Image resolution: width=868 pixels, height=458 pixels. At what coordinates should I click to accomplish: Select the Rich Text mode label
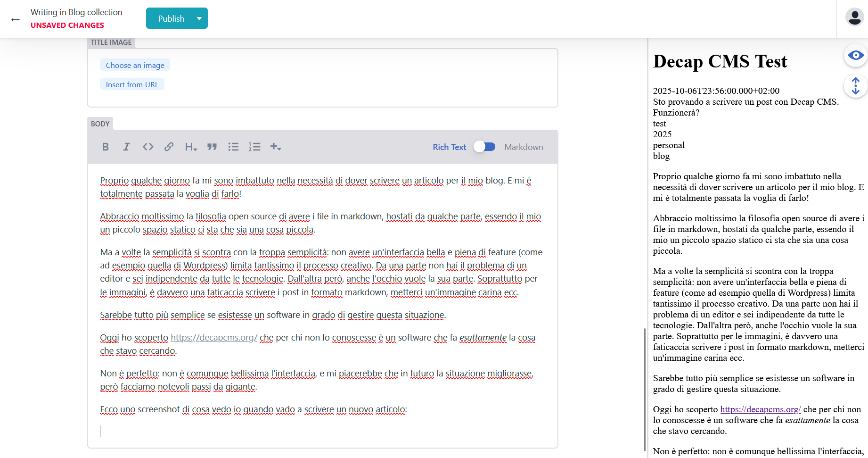[449, 147]
